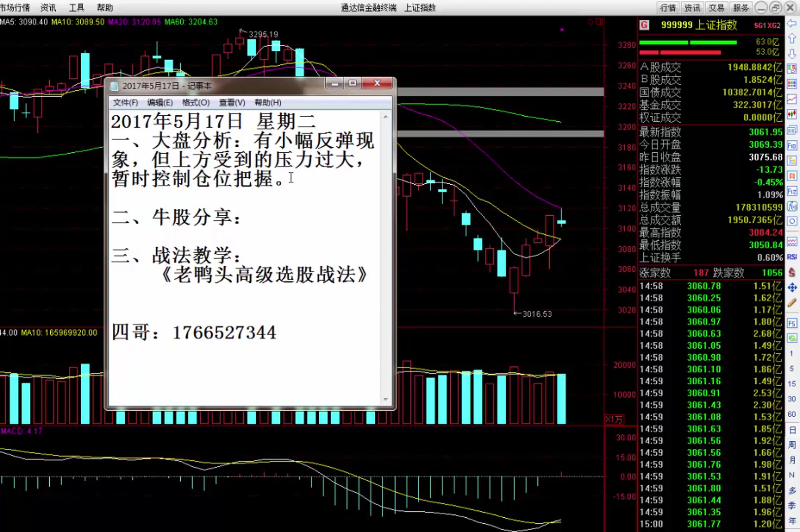The height and width of the screenshot is (532, 800).
Task: Click the 最新指数 3061.95 value
Action: 766,132
